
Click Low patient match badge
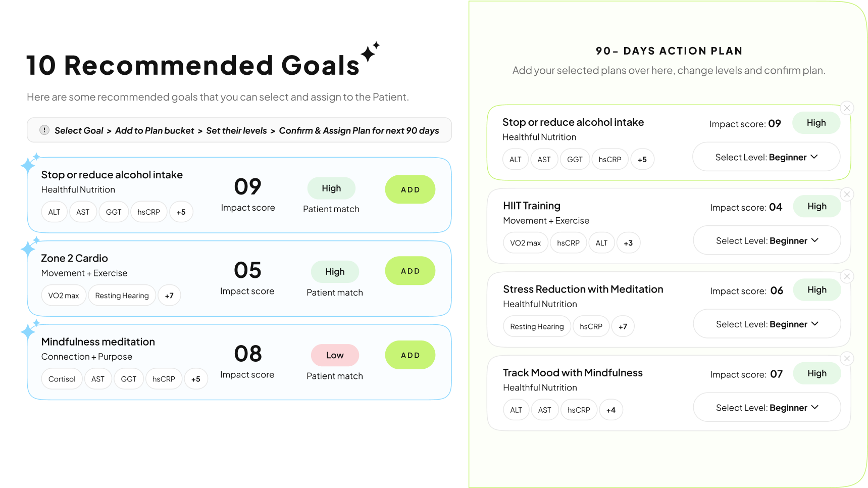tap(335, 355)
